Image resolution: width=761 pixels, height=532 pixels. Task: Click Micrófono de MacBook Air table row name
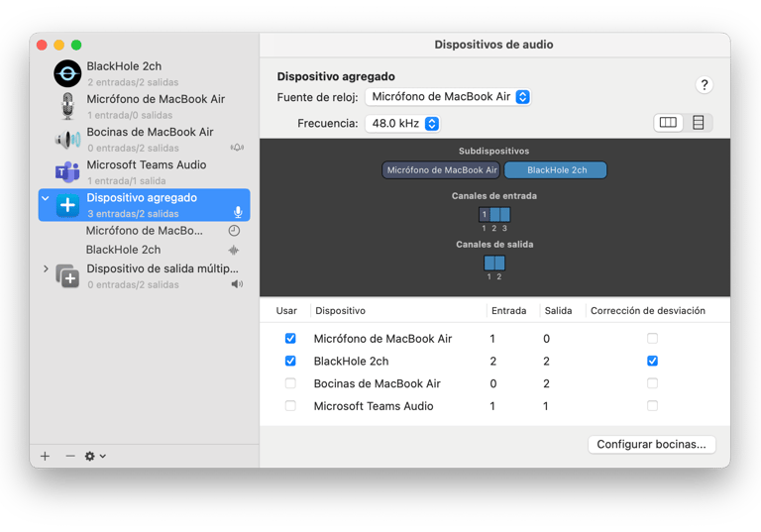pos(382,339)
